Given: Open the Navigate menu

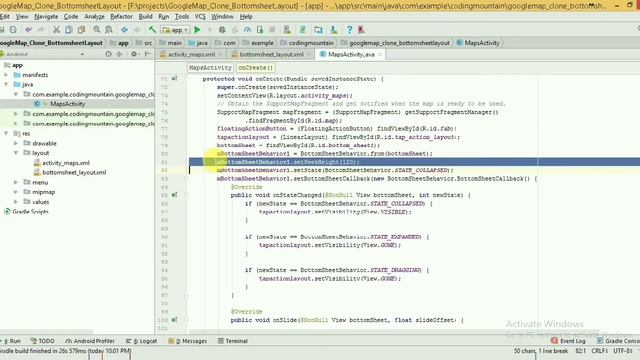Looking at the screenshot, I should pyautogui.click(x=46, y=17).
